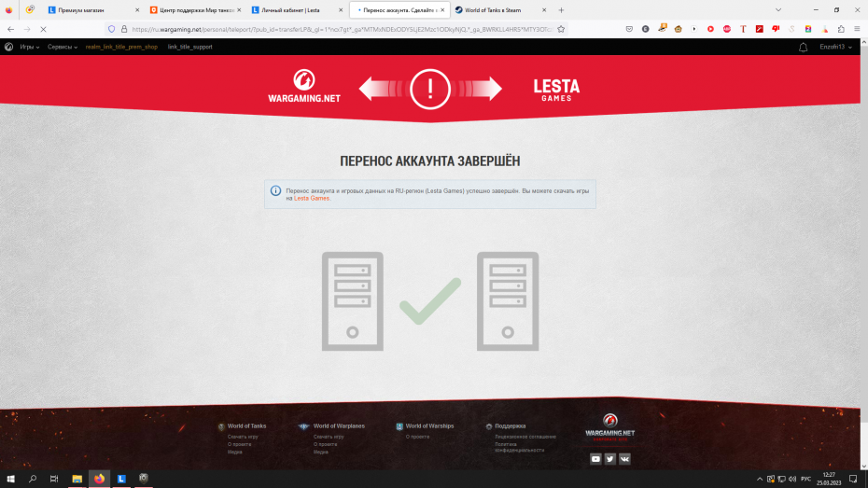Bookmark this page with the star
Viewport: 868px width, 488px height.
tap(561, 29)
